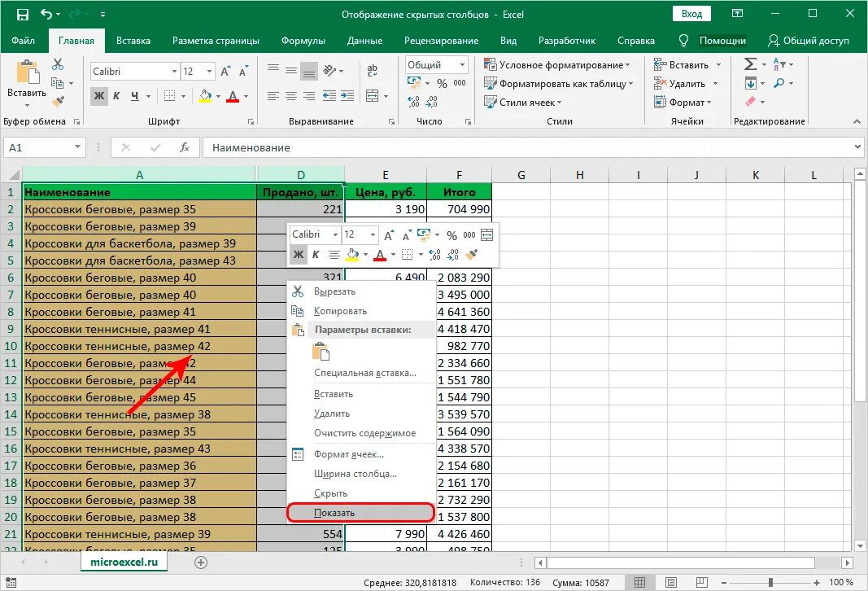
Task: Click the add new sheet plus icon
Action: pyautogui.click(x=201, y=563)
